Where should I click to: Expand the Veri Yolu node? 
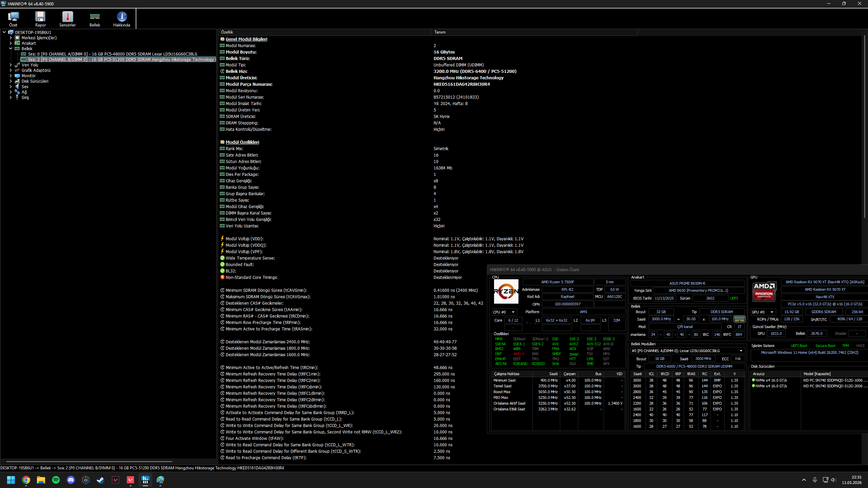[x=11, y=65]
